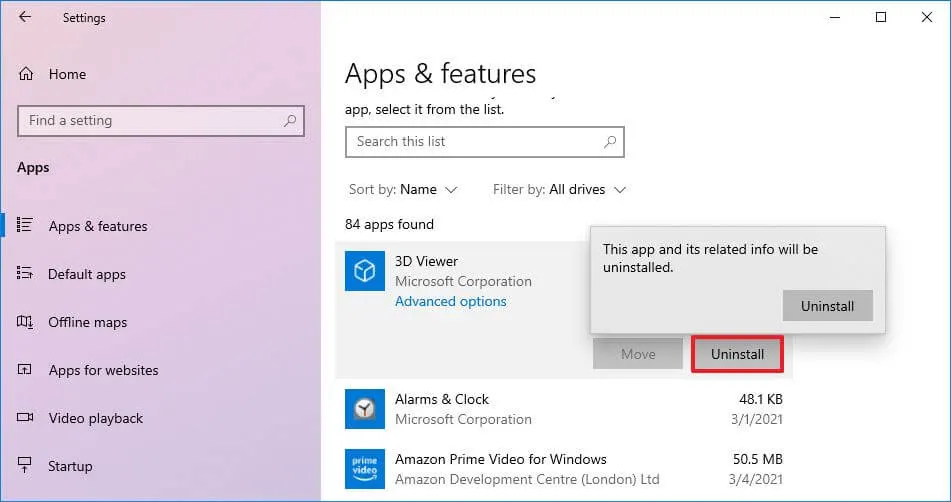Screen dimensions: 951x502
Task: Click the Alarms & Clock app icon
Action: (x=365, y=409)
